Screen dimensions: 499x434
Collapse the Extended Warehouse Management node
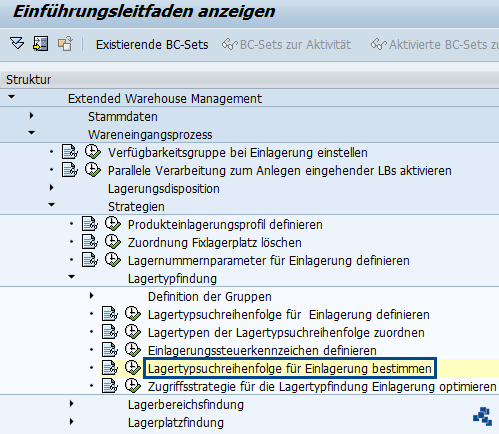(12, 97)
